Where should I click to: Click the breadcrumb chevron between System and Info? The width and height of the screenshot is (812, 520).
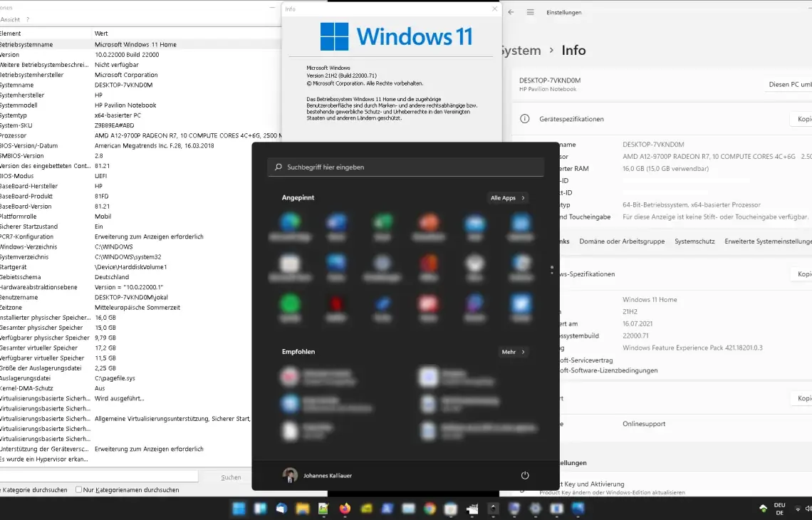[551, 51]
